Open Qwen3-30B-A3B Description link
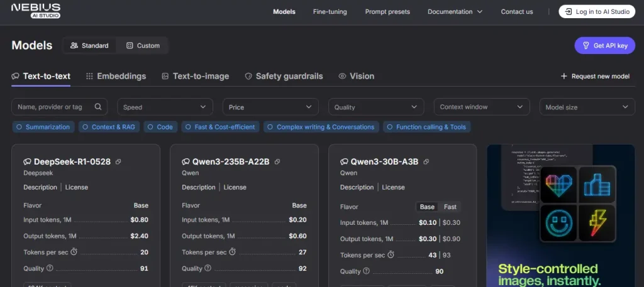Screen dimensions: 644x287 (x=357, y=187)
